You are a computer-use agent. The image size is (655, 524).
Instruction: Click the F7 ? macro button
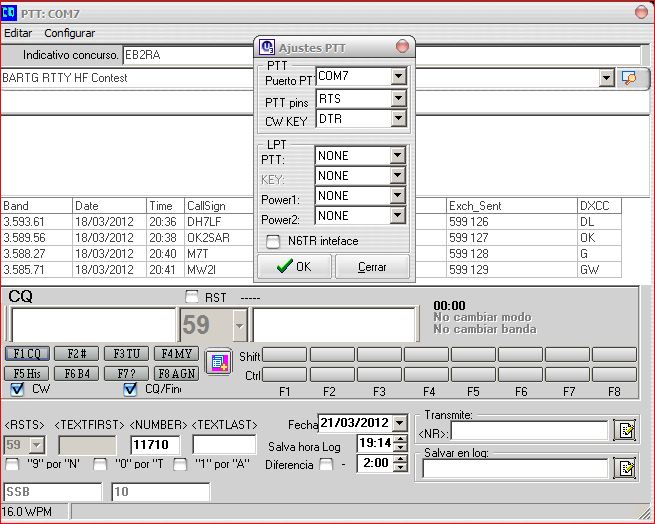pos(127,373)
